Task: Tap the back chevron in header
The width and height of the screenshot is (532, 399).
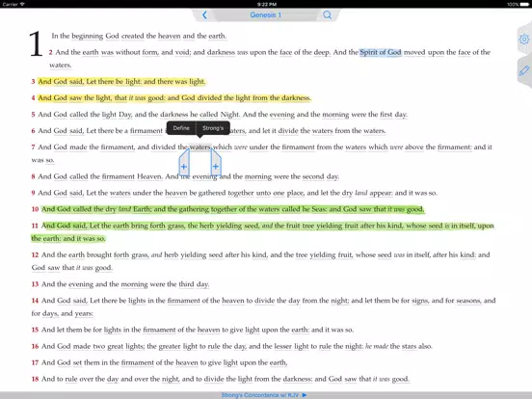Action: [204, 14]
